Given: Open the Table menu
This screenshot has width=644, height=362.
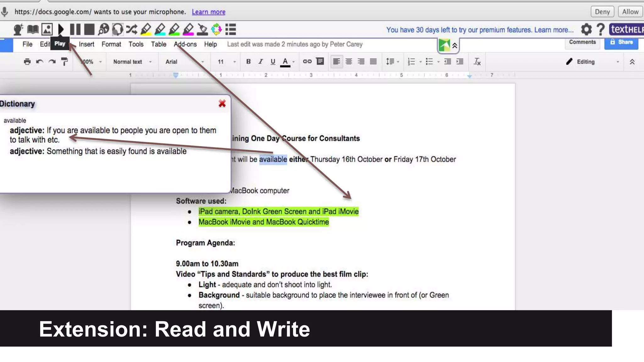Looking at the screenshot, I should pyautogui.click(x=158, y=44).
